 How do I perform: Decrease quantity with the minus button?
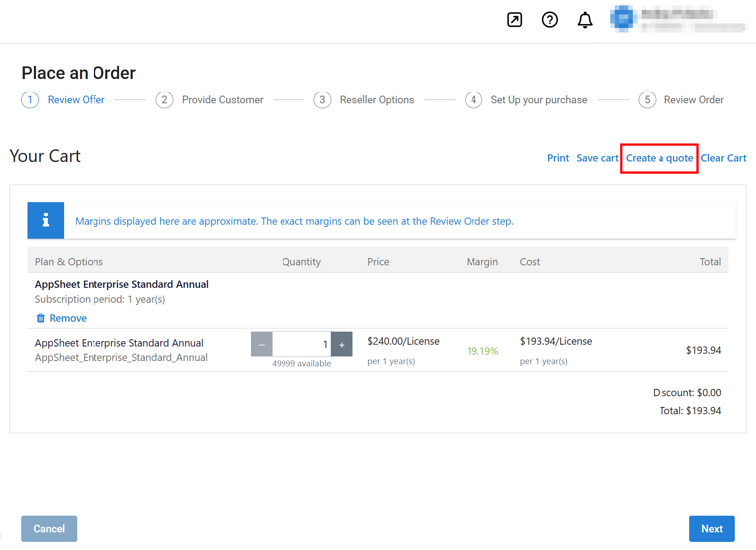pyautogui.click(x=262, y=345)
